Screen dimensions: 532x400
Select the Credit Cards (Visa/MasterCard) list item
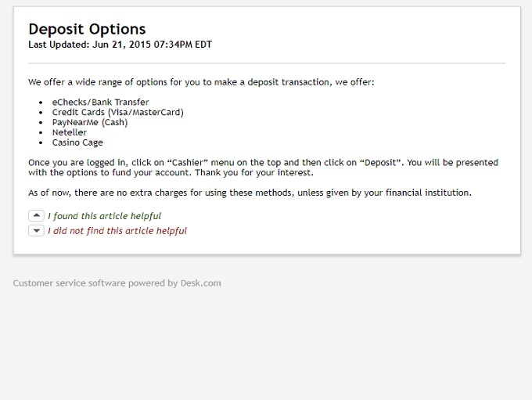pos(117,113)
